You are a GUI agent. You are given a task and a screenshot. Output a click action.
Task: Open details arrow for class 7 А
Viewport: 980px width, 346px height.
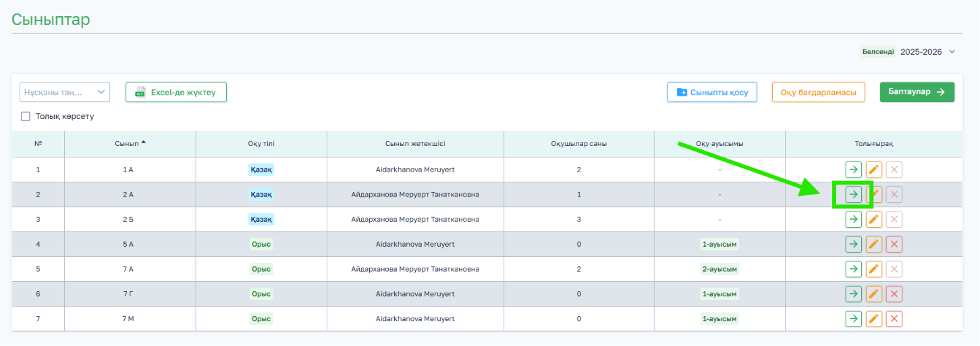tap(854, 269)
